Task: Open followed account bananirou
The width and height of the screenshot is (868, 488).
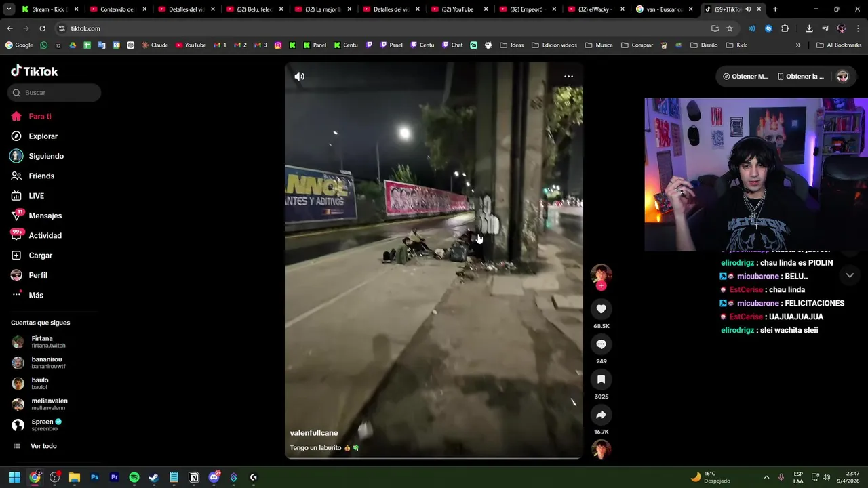Action: (x=46, y=363)
